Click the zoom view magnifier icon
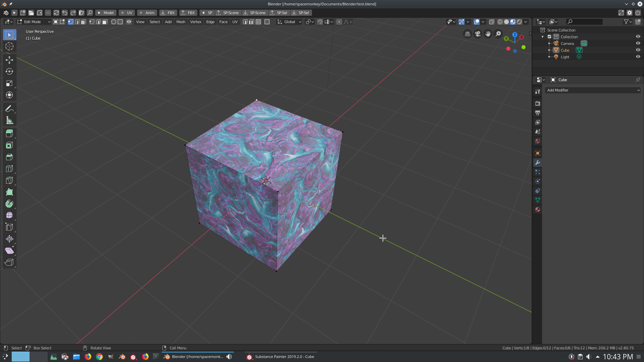The width and height of the screenshot is (644, 362). (x=498, y=34)
